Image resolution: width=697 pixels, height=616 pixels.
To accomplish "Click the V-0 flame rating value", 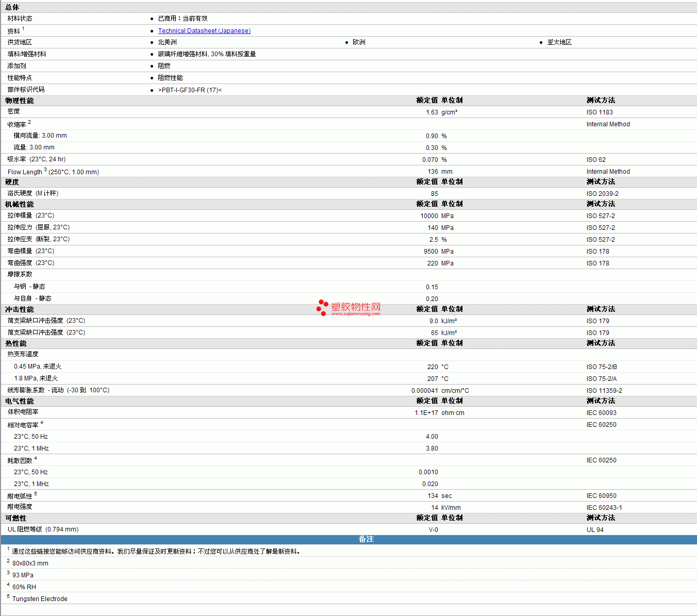I will (433, 530).
